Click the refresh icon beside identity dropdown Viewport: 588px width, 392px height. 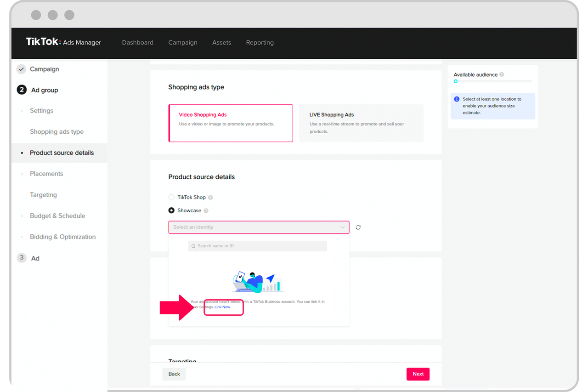coord(358,227)
